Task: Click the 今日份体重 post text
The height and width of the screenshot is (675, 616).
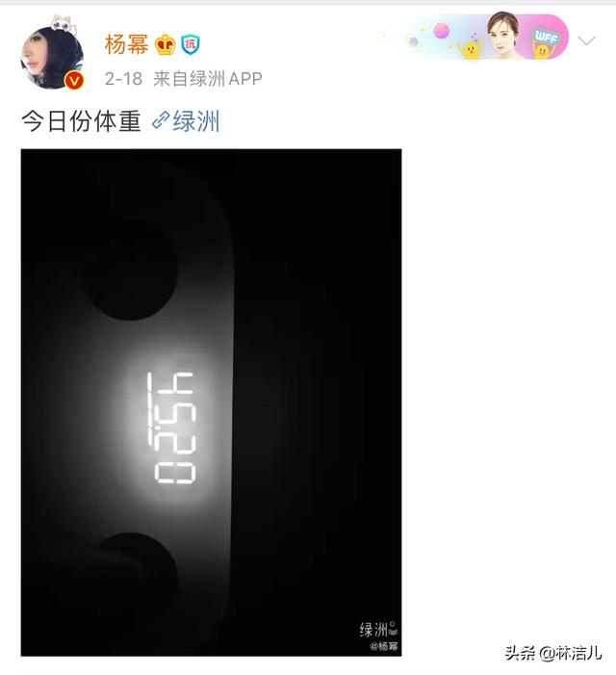Action: pos(81,121)
